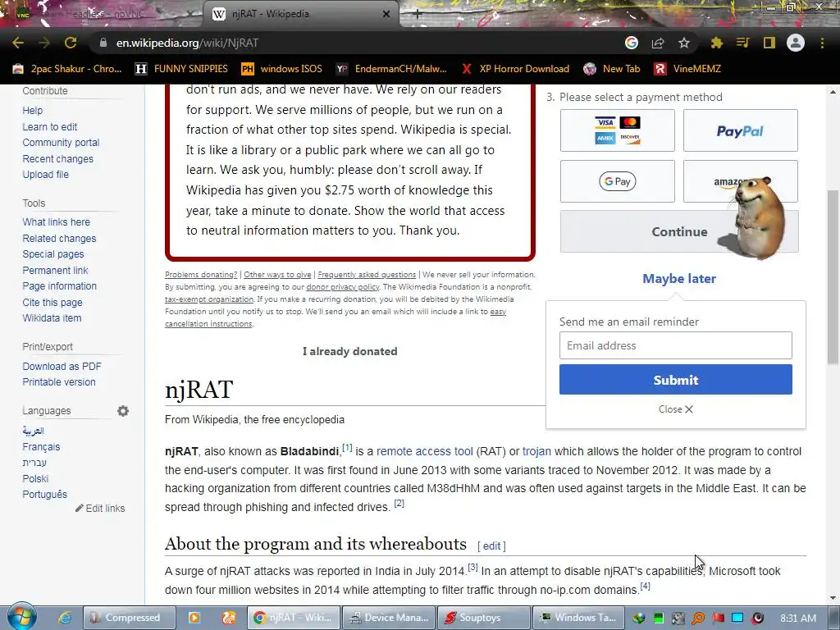Go back to the previous page
This screenshot has height=630, width=840.
click(18, 43)
